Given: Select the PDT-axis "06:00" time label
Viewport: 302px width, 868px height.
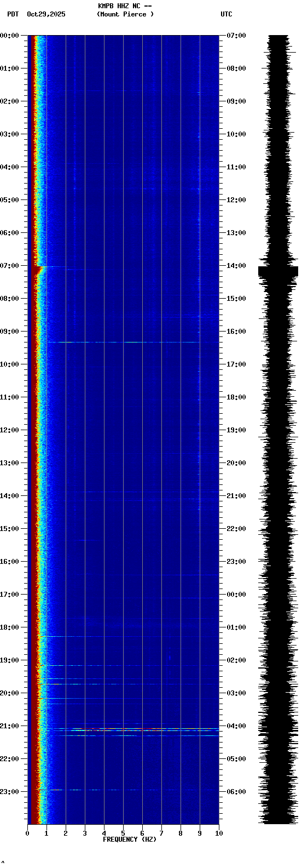Looking at the screenshot, I should (9, 233).
